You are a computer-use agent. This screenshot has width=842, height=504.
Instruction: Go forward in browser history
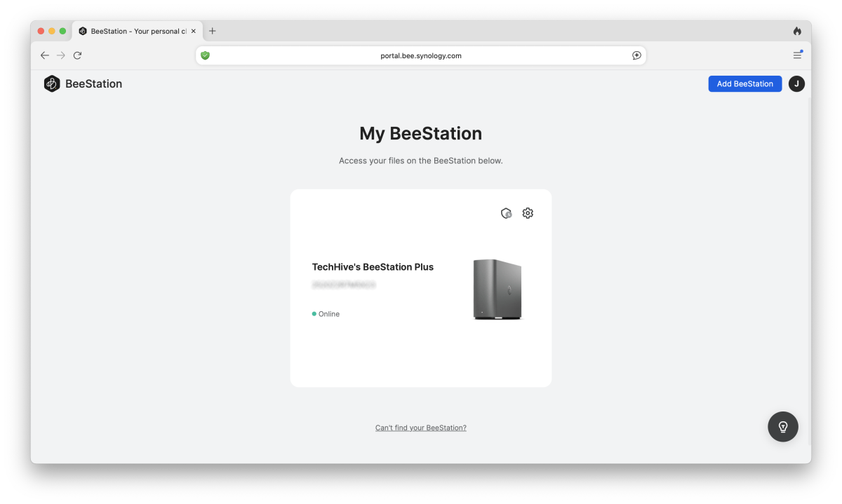tap(61, 55)
